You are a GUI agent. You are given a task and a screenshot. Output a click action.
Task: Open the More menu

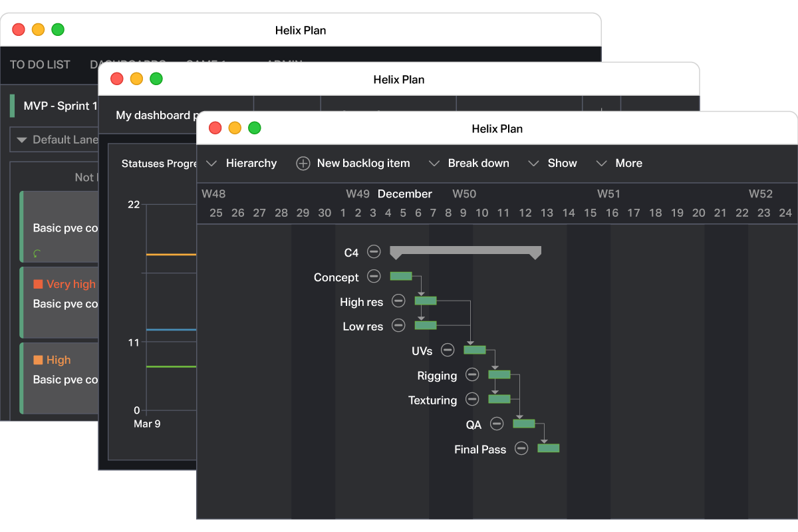click(x=618, y=164)
